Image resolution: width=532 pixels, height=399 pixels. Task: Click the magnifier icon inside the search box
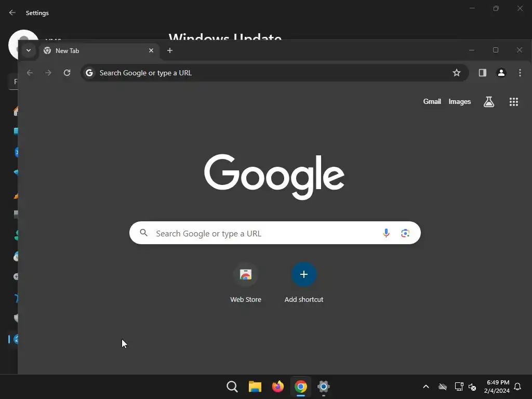144,233
